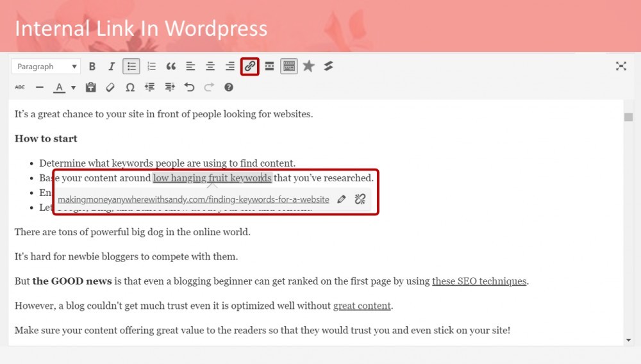
Task: Edit the link with pencil icon
Action: [x=342, y=199]
